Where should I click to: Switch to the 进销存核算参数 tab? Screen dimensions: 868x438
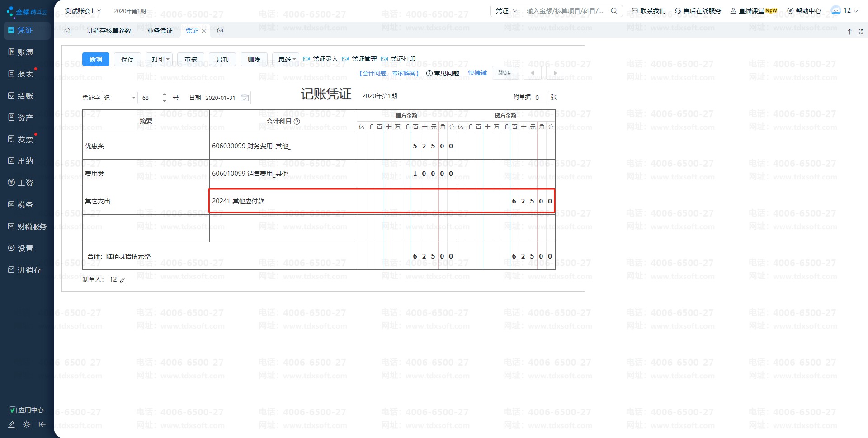coord(109,31)
